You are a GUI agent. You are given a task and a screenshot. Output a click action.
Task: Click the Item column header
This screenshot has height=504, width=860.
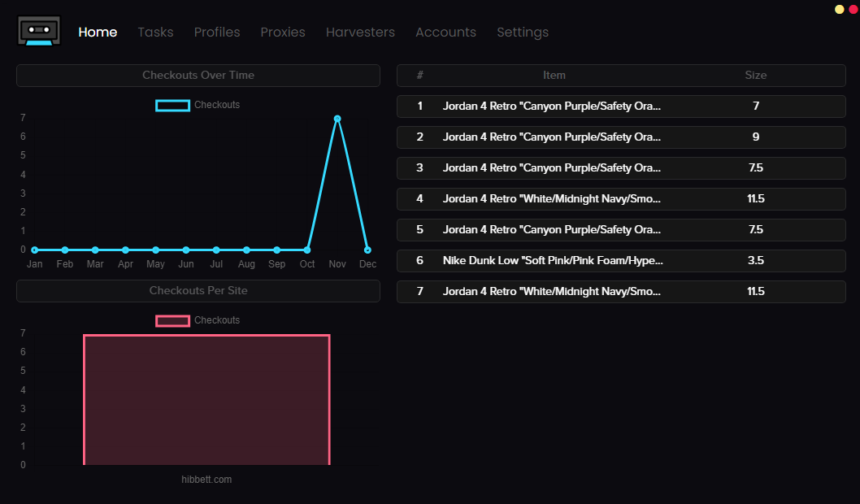coord(554,76)
